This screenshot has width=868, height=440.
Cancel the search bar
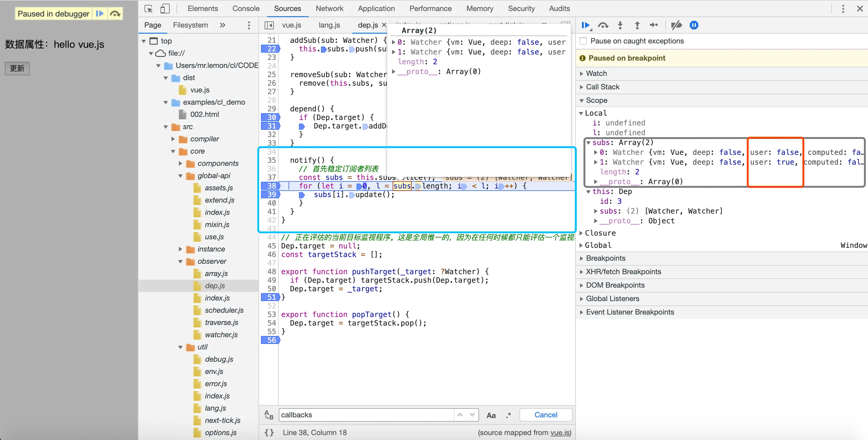(545, 415)
